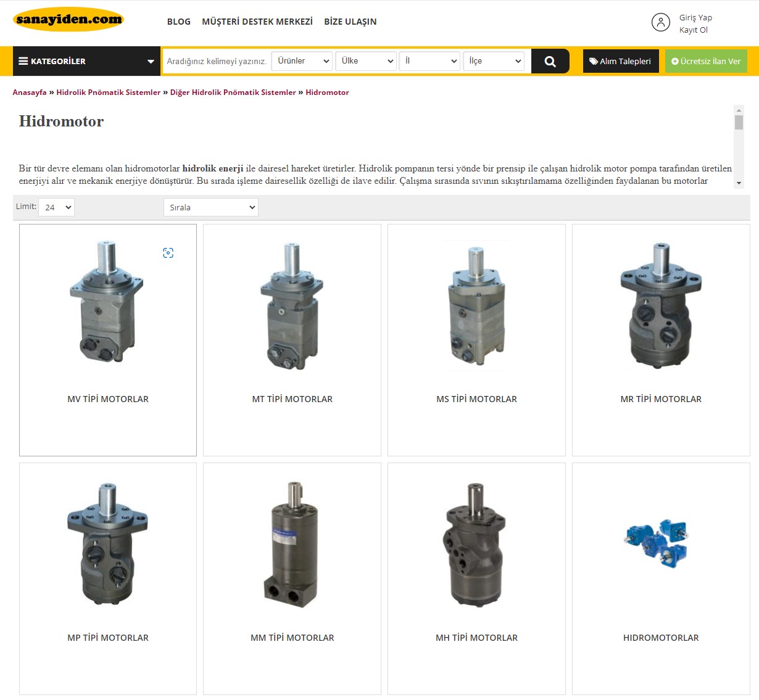
Task: Click the scroll down arrow in description box
Action: click(739, 183)
